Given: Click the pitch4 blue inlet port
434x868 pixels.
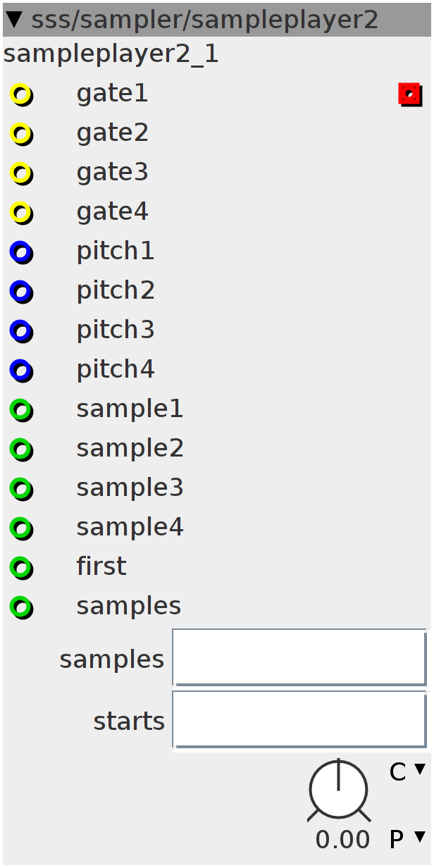Looking at the screenshot, I should [21, 370].
